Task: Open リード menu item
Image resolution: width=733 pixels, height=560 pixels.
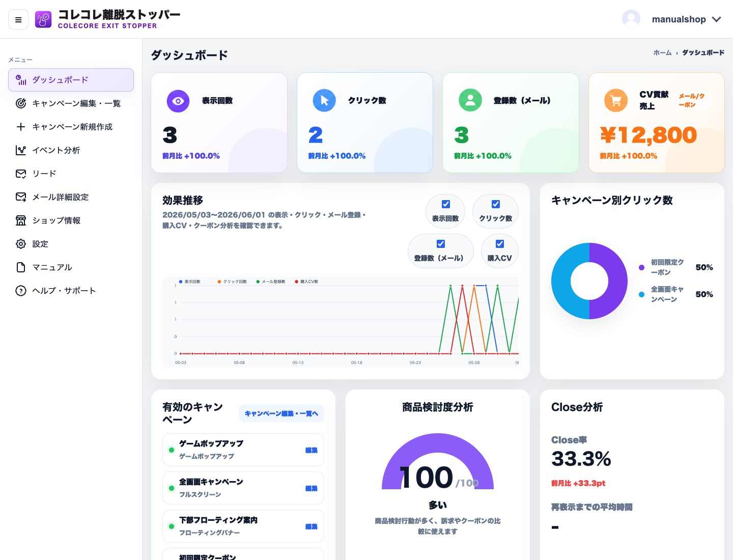Action: [71, 174]
